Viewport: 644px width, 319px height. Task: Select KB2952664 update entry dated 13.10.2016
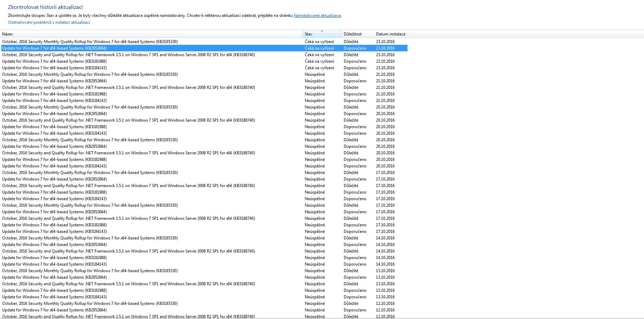[204, 277]
